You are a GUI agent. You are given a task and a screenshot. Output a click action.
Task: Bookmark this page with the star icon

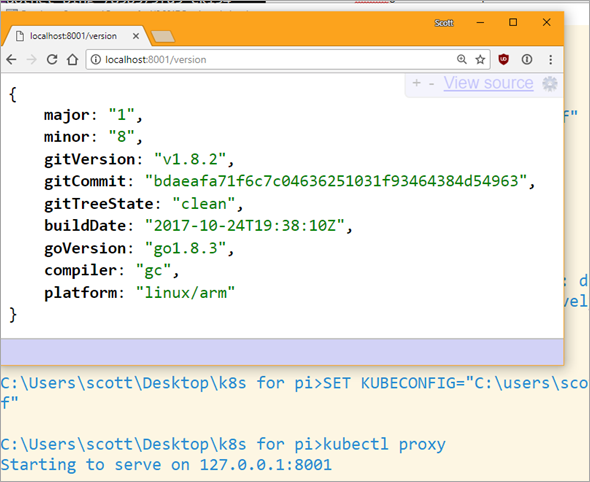[x=480, y=59]
